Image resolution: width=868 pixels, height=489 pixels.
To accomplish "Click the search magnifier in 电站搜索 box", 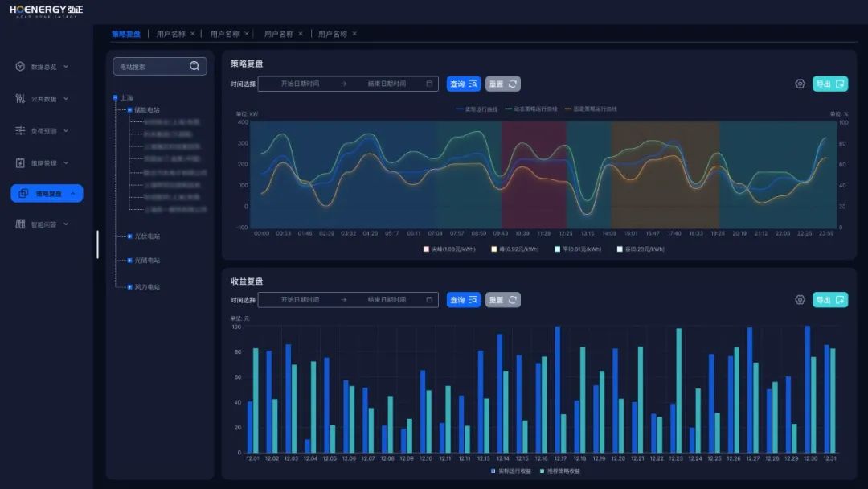I will pos(194,67).
